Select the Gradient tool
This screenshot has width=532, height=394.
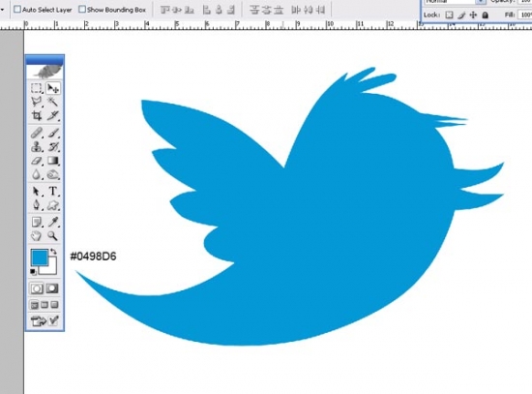click(x=53, y=161)
